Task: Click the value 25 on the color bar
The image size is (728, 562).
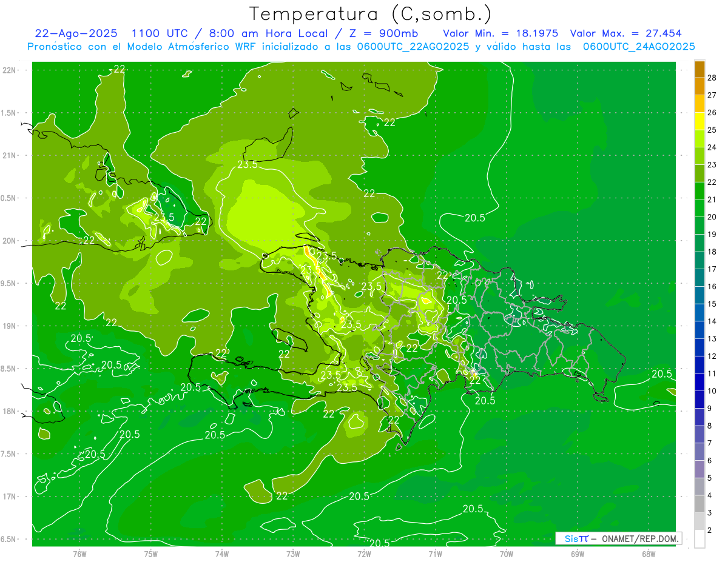Action: (x=712, y=130)
